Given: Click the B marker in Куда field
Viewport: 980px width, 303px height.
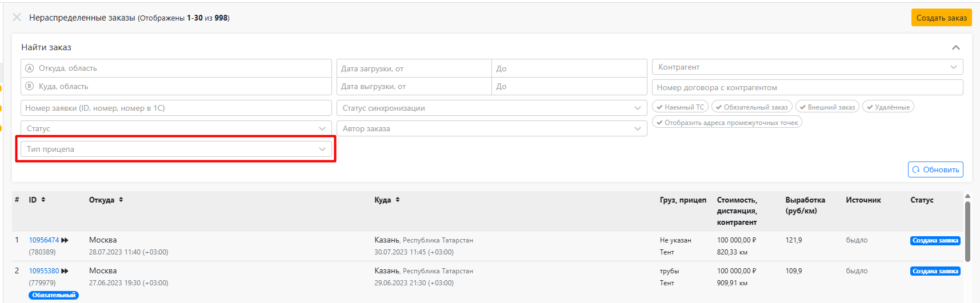Looking at the screenshot, I should (x=30, y=86).
